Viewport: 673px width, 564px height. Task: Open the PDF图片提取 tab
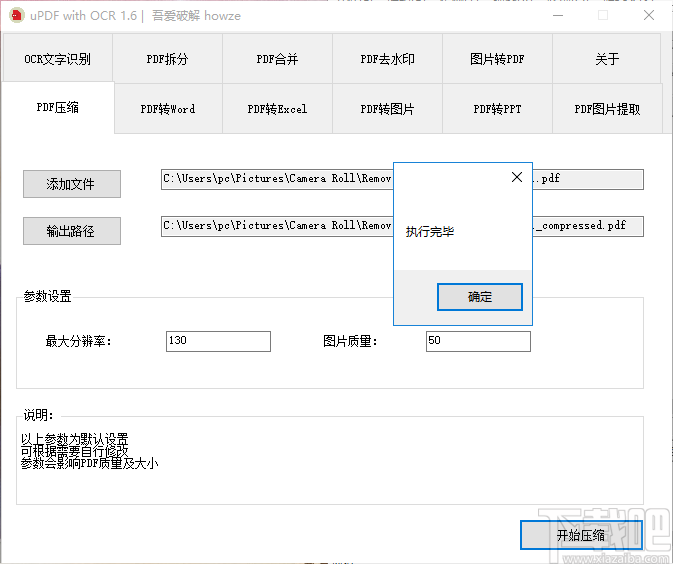click(607, 109)
